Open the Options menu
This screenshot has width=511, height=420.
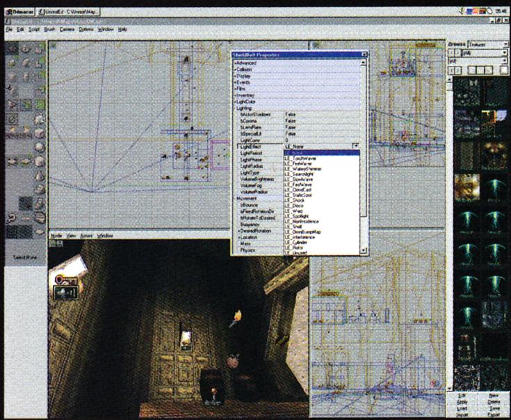[86, 29]
